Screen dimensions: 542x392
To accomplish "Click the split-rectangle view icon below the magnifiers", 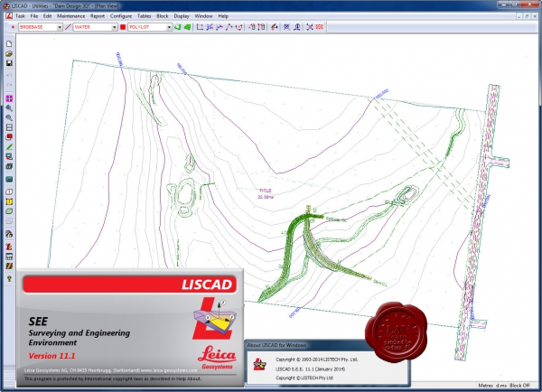I will 9,127.
